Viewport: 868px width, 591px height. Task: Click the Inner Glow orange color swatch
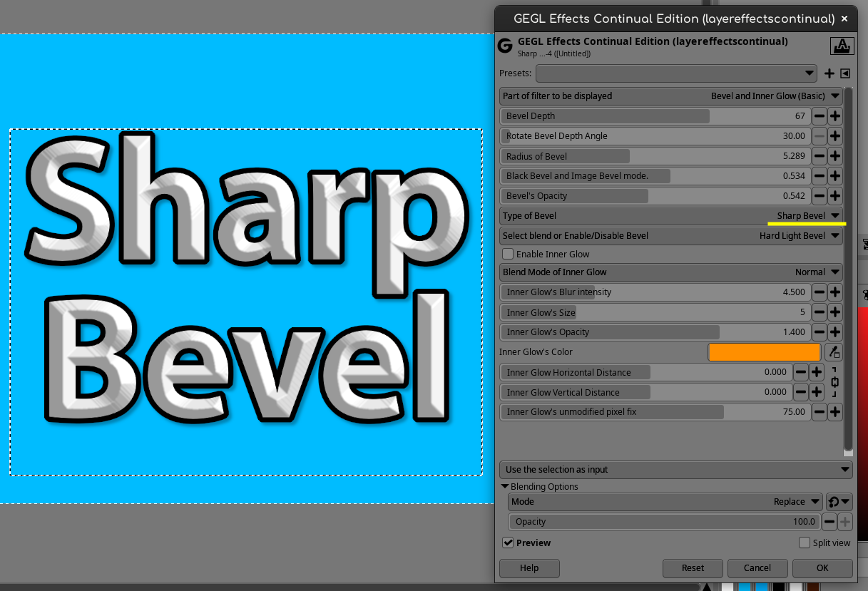(765, 352)
